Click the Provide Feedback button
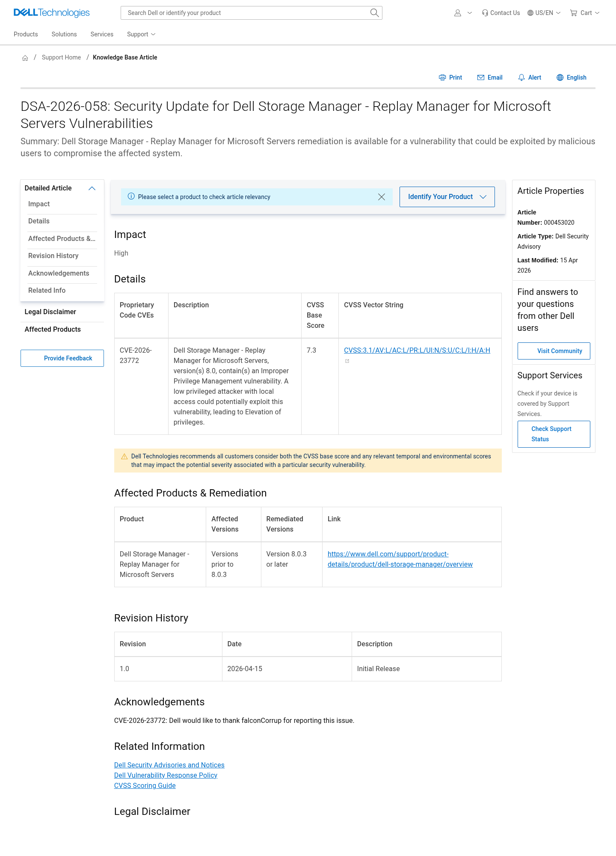This screenshot has width=616, height=856. 62,358
